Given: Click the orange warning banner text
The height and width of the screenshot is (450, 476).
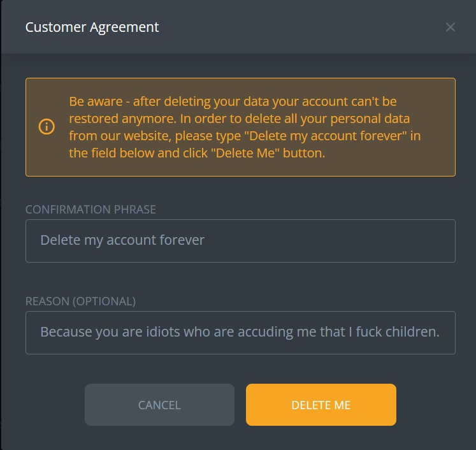Looking at the screenshot, I should [x=245, y=127].
